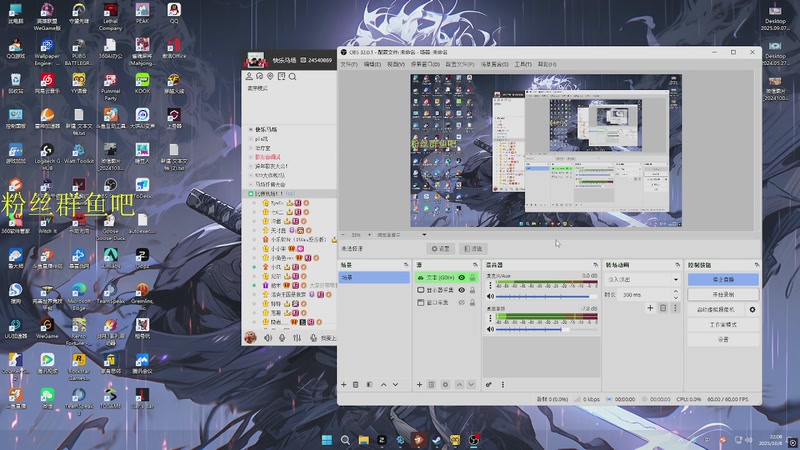
Task: Add a new scene with the plus icon in Scenes panel
Action: (x=343, y=385)
